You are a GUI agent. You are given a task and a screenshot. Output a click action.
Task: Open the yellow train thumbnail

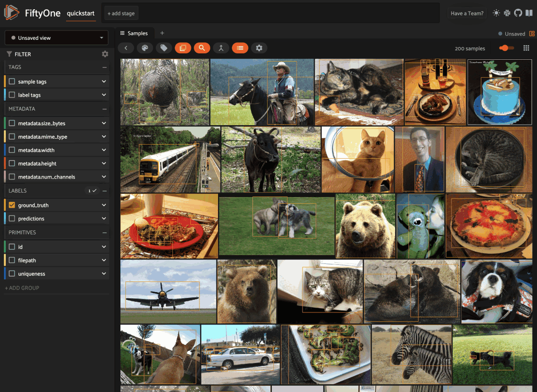click(x=170, y=160)
